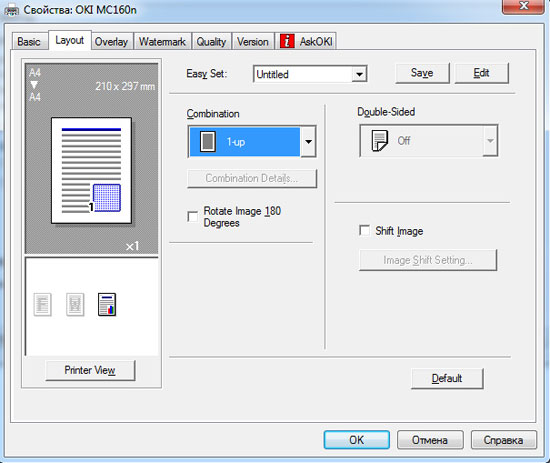
Task: Click the Combination Details button
Action: pos(252,179)
